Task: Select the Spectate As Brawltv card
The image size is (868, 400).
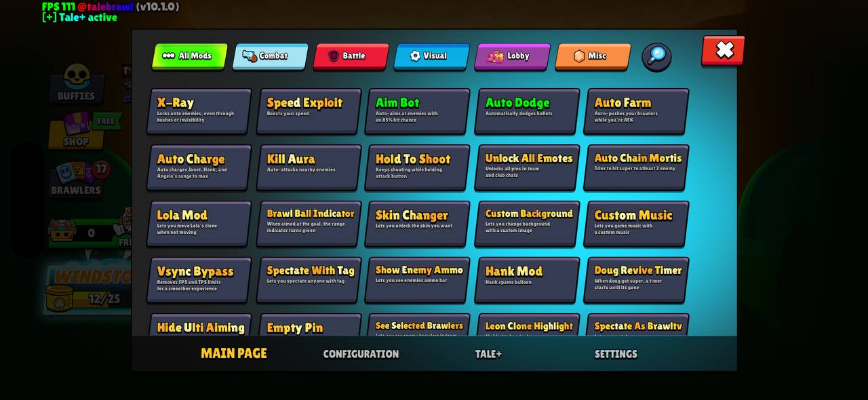Action: (x=637, y=325)
